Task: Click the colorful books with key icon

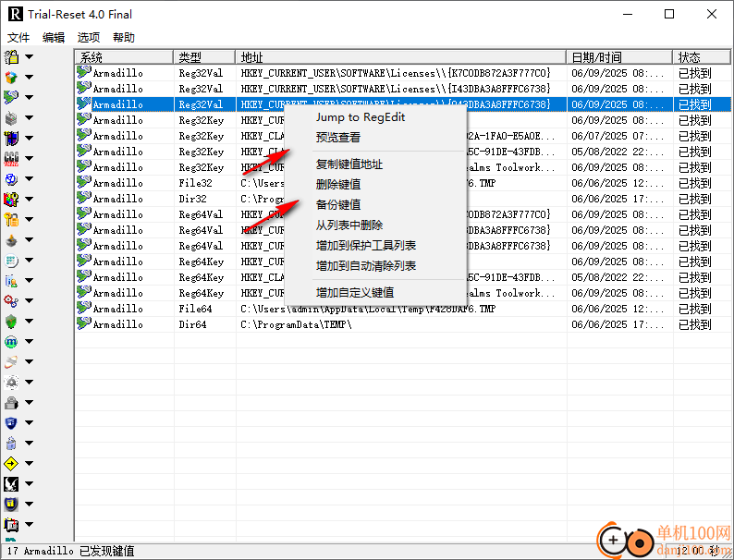Action: tap(11, 200)
